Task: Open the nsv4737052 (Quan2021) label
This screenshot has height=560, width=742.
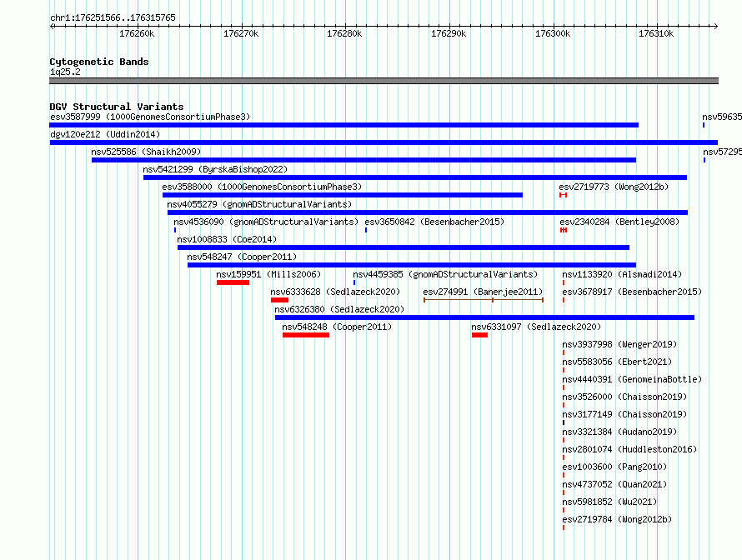Action: click(x=614, y=484)
